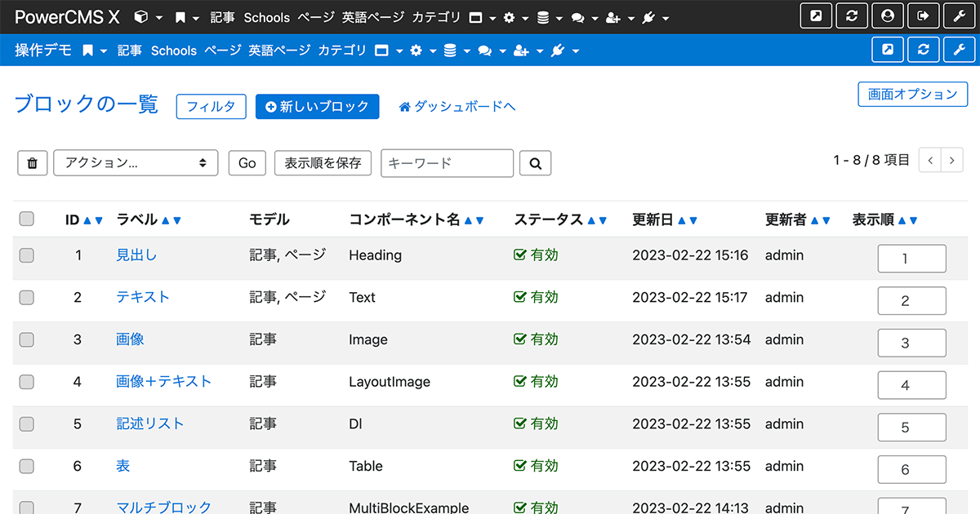The height and width of the screenshot is (514, 980).
Task: Click the sign-out icon in top toolbar
Action: pyautogui.click(x=924, y=16)
